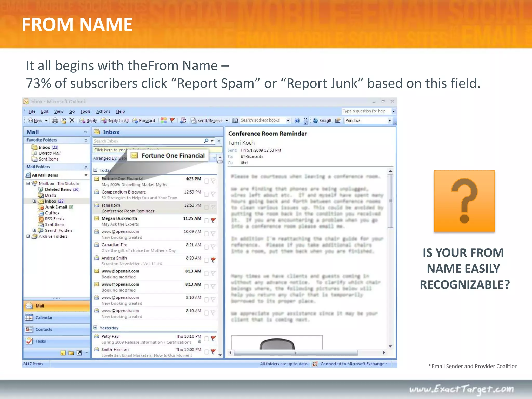Toggle category box for Canadian Tire email
This screenshot has width=532, height=399.
(x=207, y=247)
